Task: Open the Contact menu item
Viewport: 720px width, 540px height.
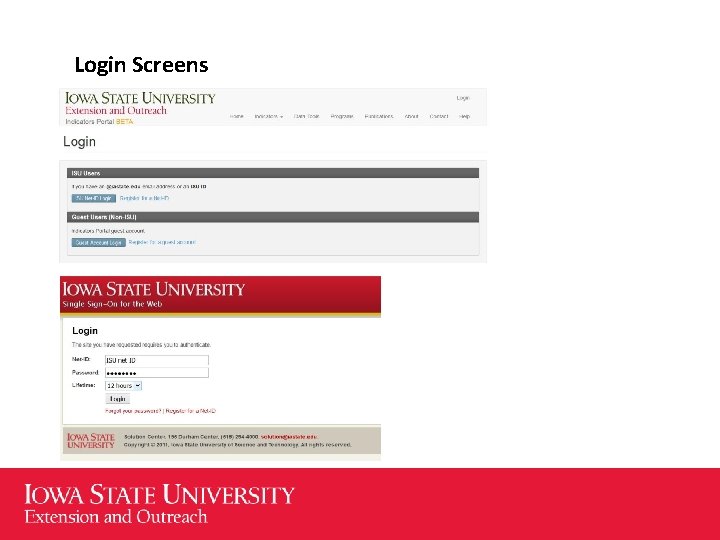Action: tap(439, 116)
